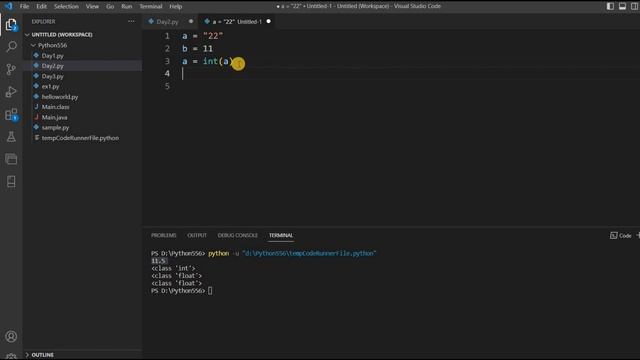The height and width of the screenshot is (360, 640).
Task: Open Day3.py in explorer
Action: pyautogui.click(x=53, y=76)
